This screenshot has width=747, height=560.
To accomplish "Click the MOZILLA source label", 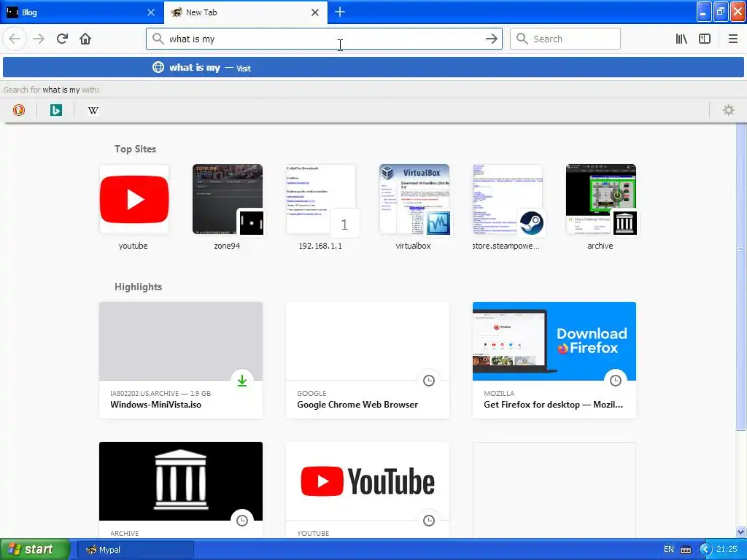I will pos(499,393).
